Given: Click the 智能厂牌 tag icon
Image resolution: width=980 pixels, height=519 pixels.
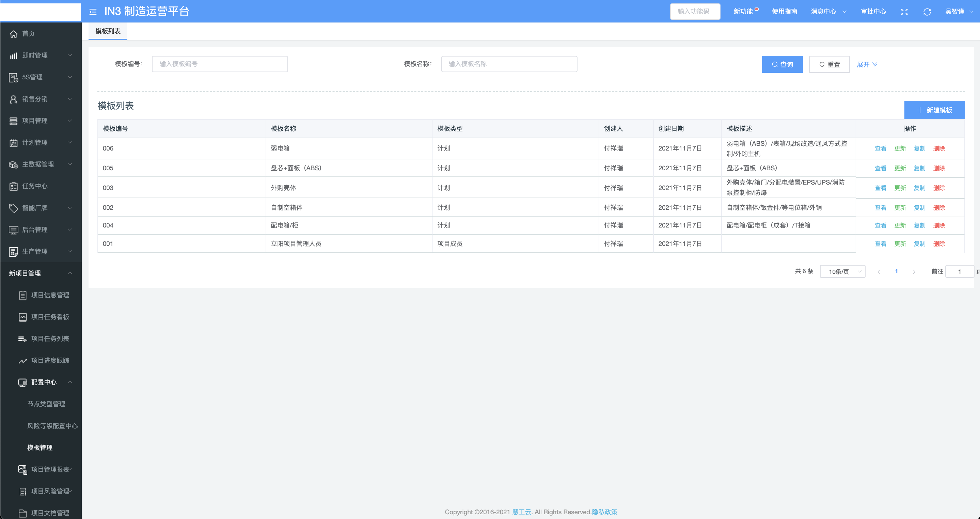Looking at the screenshot, I should coord(13,208).
